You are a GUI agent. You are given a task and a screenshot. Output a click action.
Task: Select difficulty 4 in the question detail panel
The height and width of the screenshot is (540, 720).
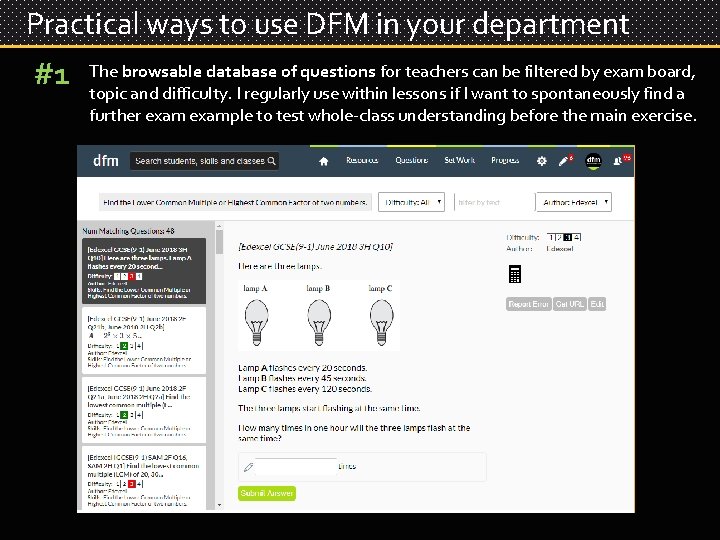[x=577, y=237]
